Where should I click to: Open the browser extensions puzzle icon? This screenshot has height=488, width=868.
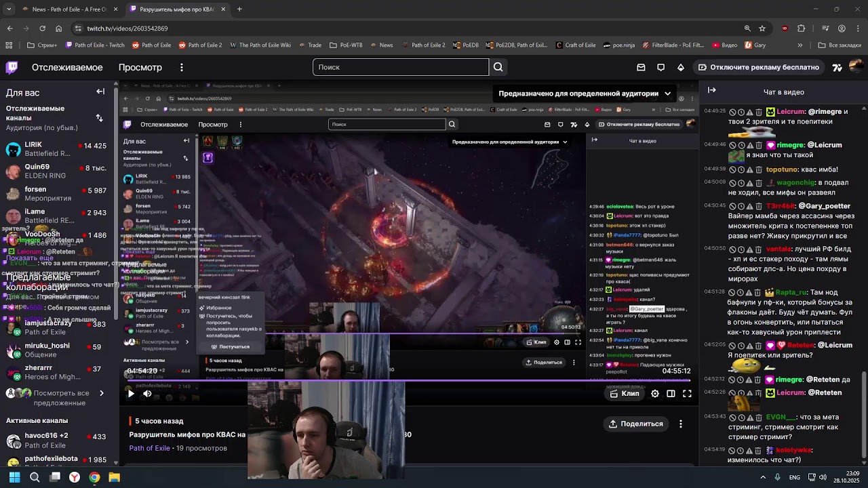802,28
